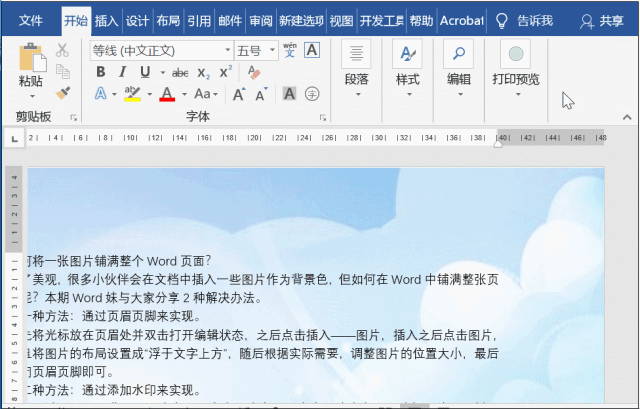
Task: Switch to the 邮件 tab
Action: (230, 20)
